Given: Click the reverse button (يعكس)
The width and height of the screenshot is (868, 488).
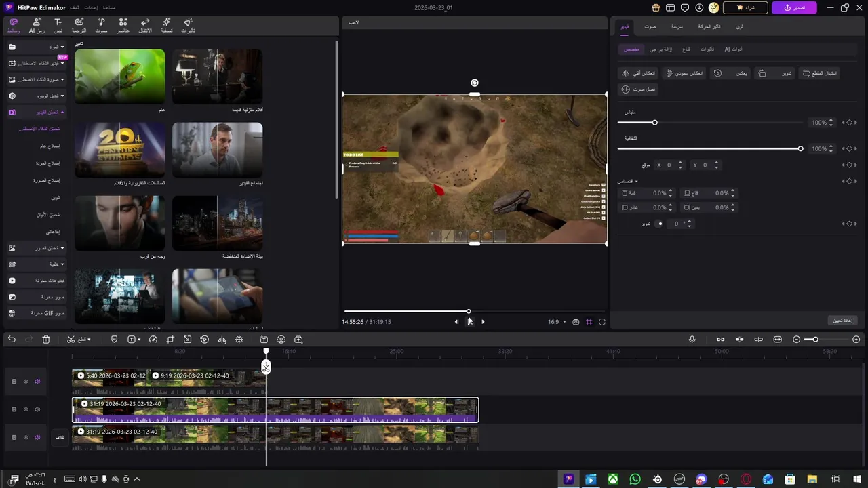Looking at the screenshot, I should pos(732,73).
